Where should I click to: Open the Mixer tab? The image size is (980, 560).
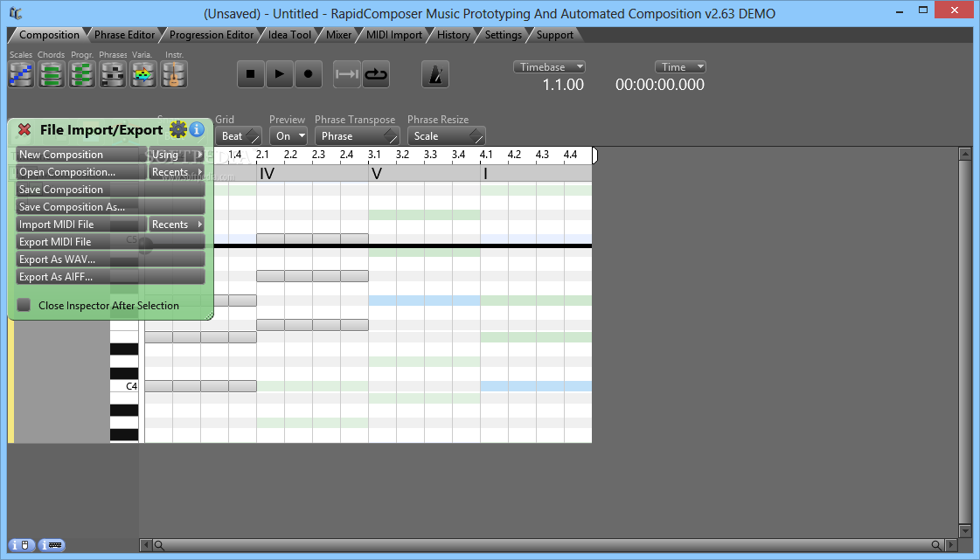pyautogui.click(x=338, y=35)
